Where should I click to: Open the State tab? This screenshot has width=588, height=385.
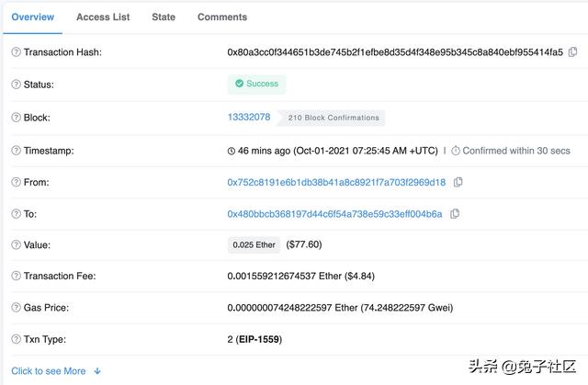click(164, 17)
